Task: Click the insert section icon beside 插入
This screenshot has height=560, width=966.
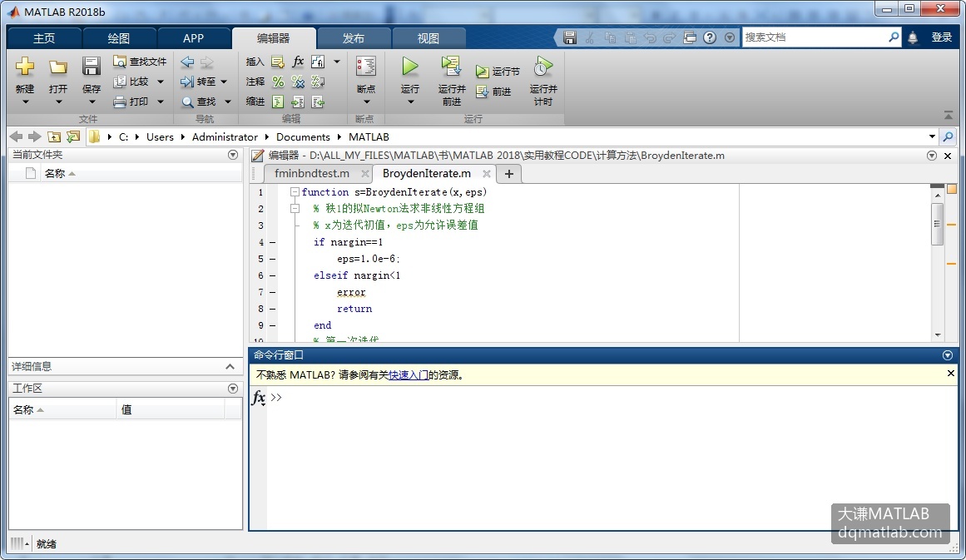Action: 278,62
